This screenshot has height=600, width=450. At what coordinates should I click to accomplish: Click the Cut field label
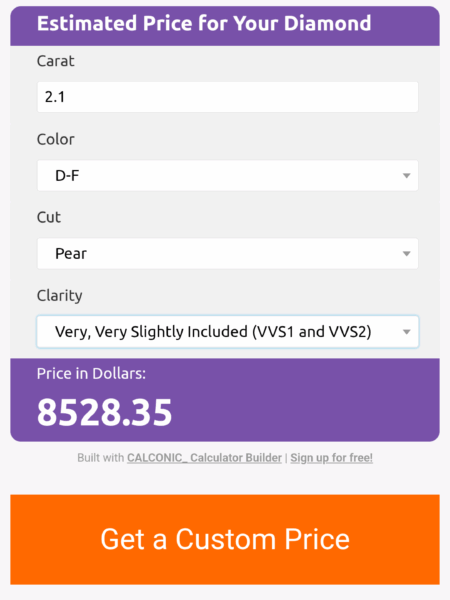(x=49, y=217)
